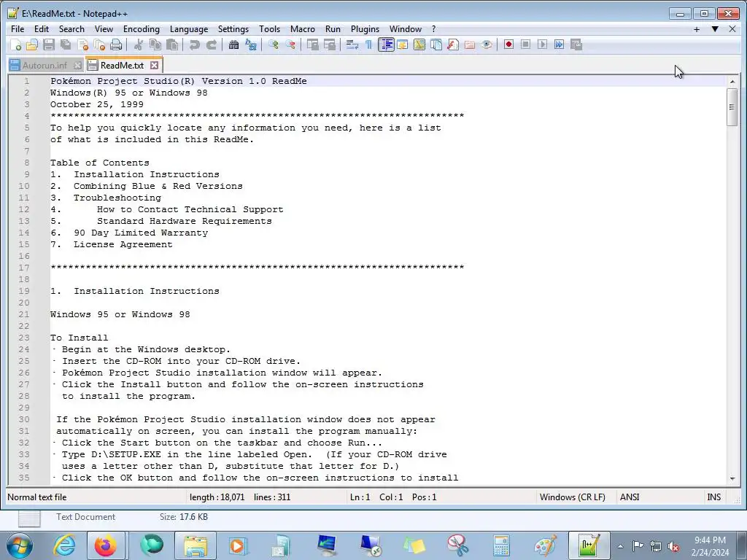This screenshot has height=560, width=747.
Task: Cut selection with the scissors icon
Action: pos(139,44)
